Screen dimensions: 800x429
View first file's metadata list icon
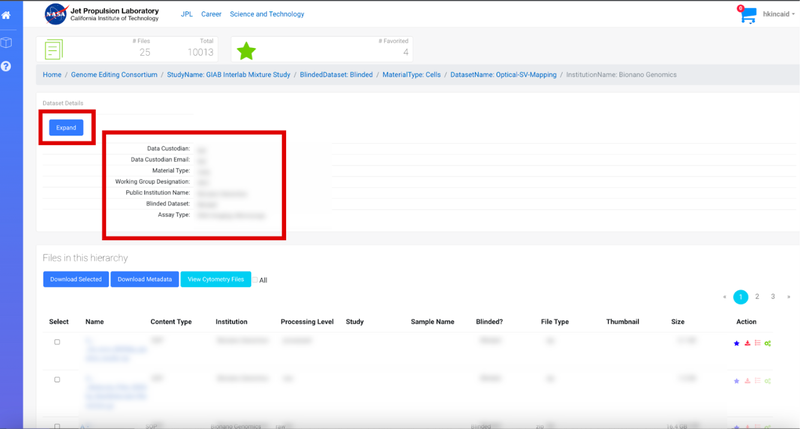click(758, 343)
